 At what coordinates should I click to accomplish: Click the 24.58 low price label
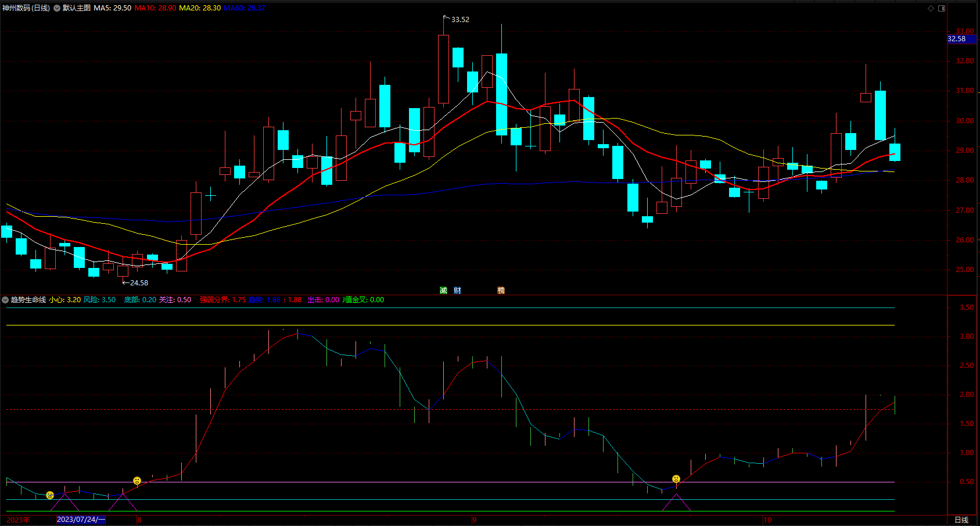(x=139, y=283)
